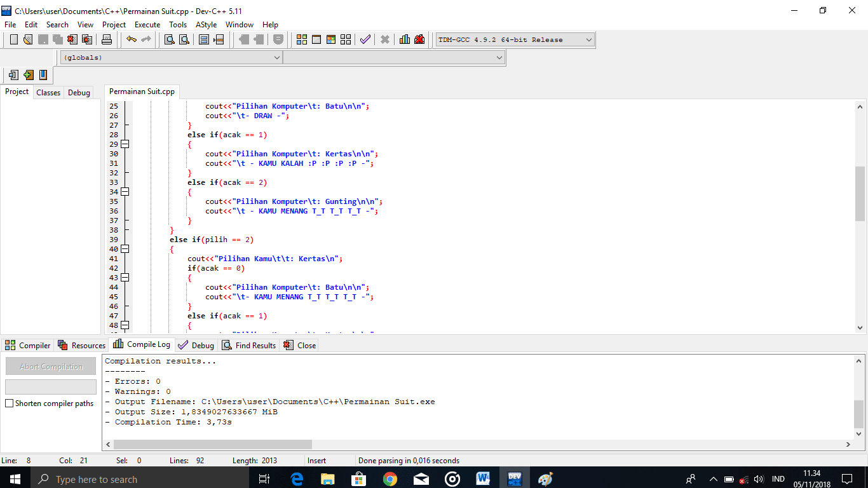Toggle the Shorten compiler paths checkbox
Viewport: 868px width, 488px height.
tap(10, 403)
